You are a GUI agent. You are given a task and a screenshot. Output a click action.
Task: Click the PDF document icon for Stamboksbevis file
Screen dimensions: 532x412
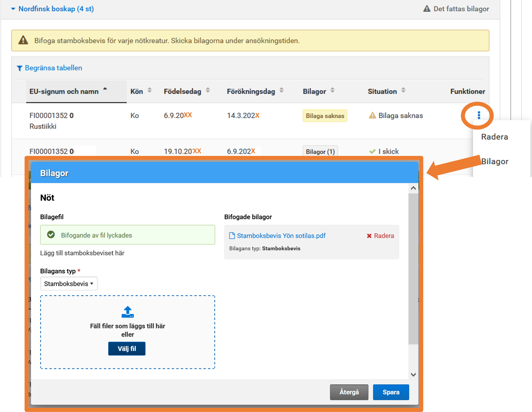click(x=232, y=236)
